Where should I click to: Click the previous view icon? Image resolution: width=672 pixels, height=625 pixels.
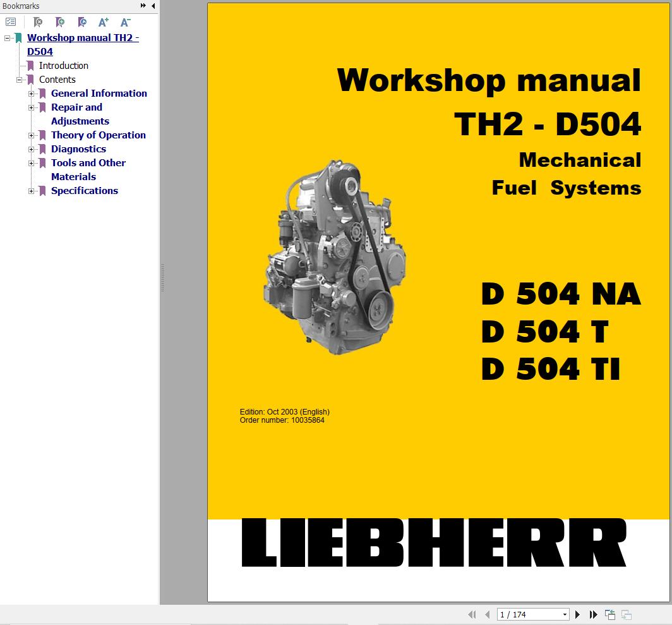click(610, 615)
